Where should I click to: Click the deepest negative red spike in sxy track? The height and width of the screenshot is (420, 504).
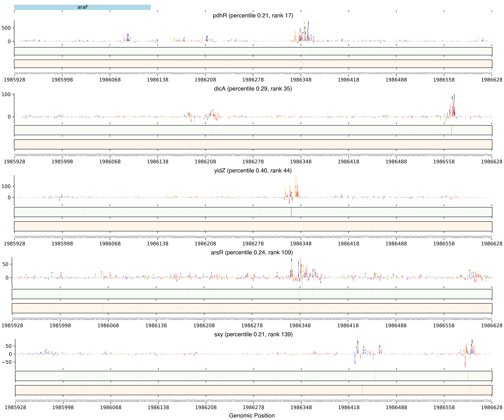point(465,361)
